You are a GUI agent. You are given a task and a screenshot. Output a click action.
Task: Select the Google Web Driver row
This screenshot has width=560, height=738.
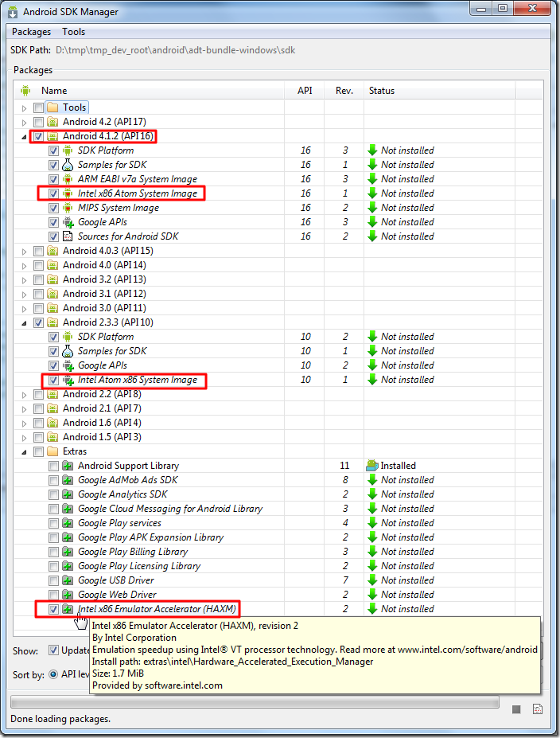(278, 595)
